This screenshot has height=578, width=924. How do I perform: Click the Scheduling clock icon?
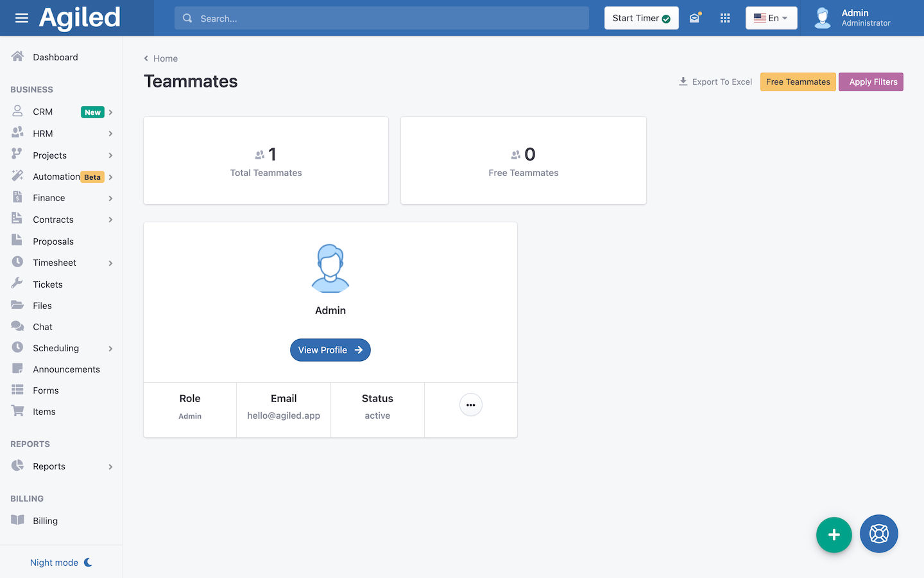pyautogui.click(x=17, y=347)
